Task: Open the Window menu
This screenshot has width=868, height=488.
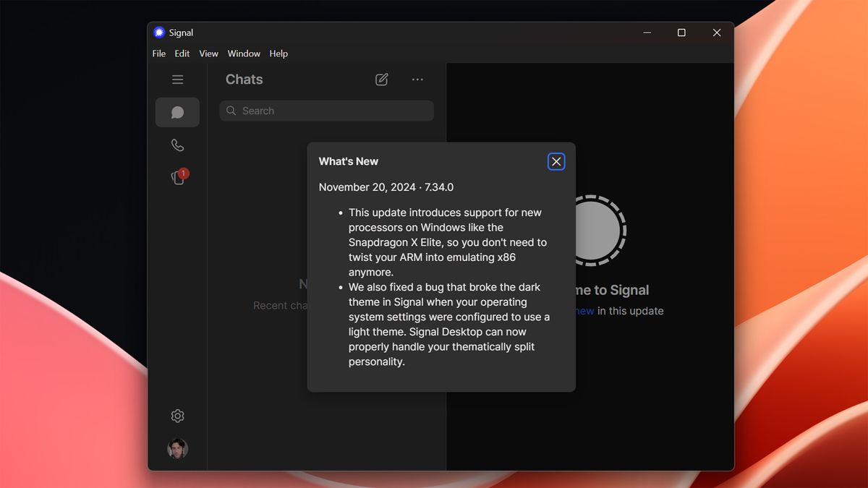Action: [244, 53]
